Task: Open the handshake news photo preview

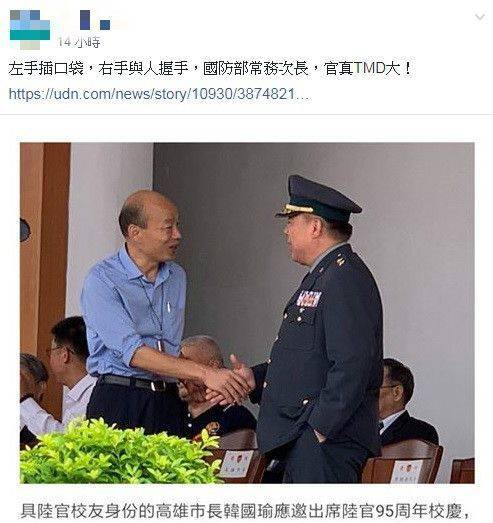Action: tap(247, 313)
